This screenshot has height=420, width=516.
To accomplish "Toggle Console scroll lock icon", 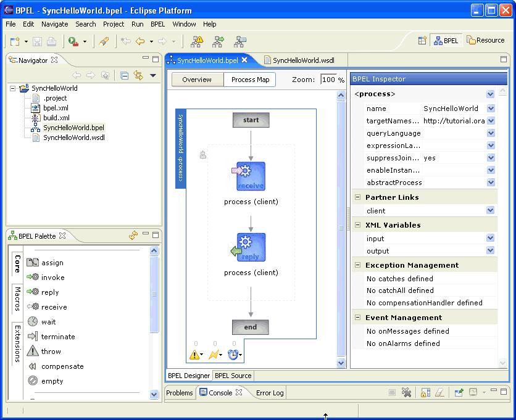I will (425, 392).
